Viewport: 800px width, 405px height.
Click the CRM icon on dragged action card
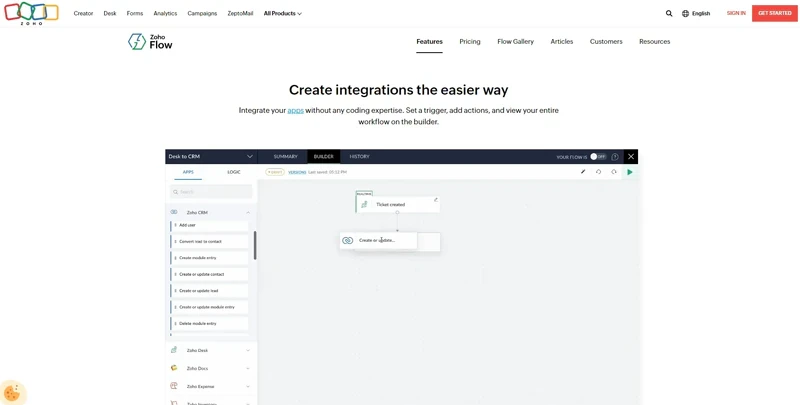click(x=347, y=240)
